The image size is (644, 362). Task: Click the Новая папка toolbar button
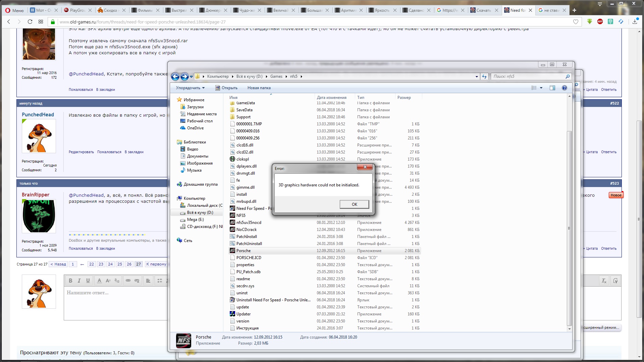coord(259,88)
